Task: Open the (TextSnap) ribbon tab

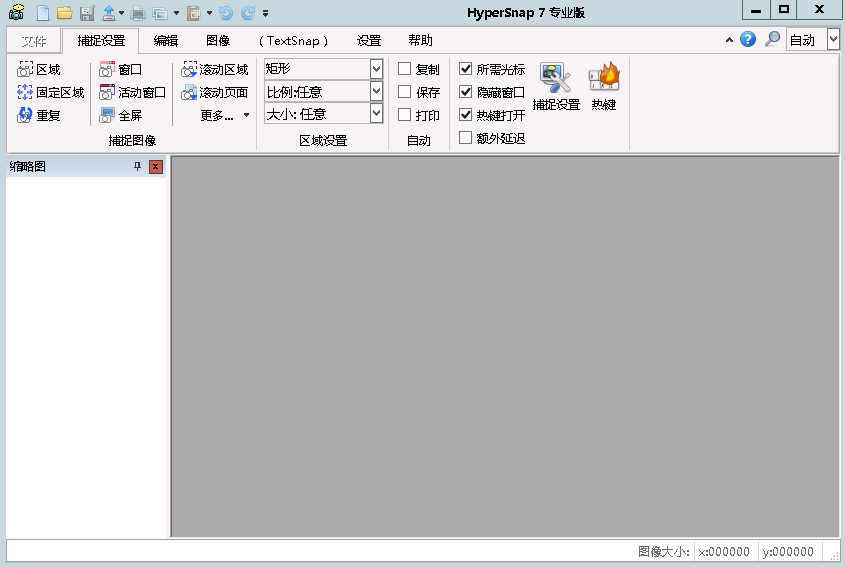Action: (x=293, y=41)
